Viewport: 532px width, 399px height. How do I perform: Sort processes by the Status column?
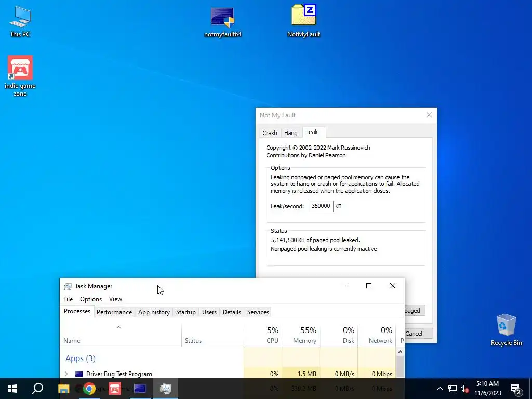coord(212,335)
